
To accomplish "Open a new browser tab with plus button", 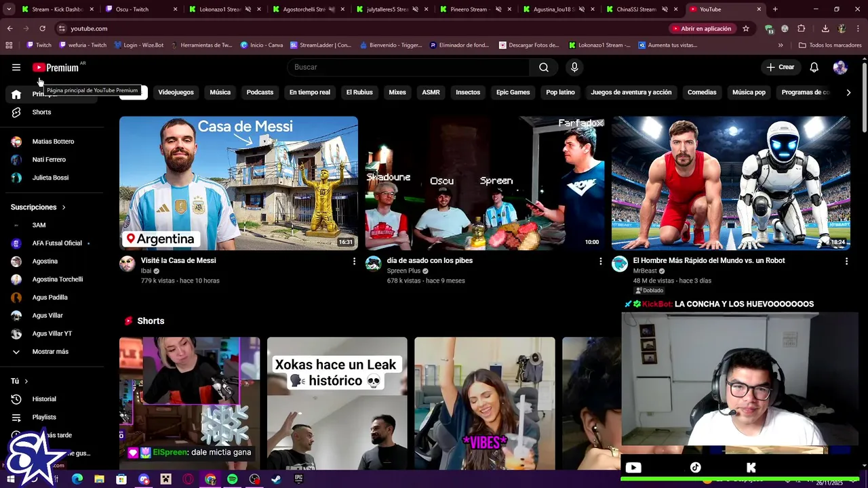I will click(x=775, y=9).
